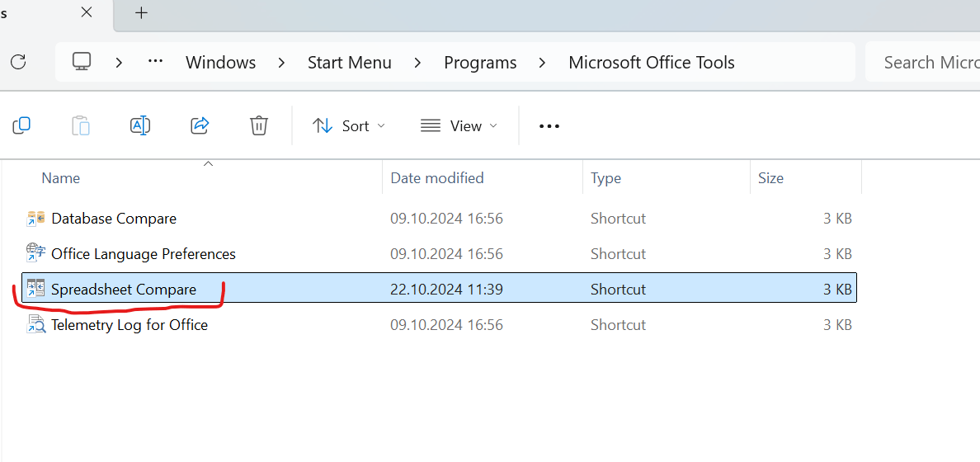Go to Windows in the breadcrumb
The height and width of the screenshot is (462, 980).
click(220, 63)
